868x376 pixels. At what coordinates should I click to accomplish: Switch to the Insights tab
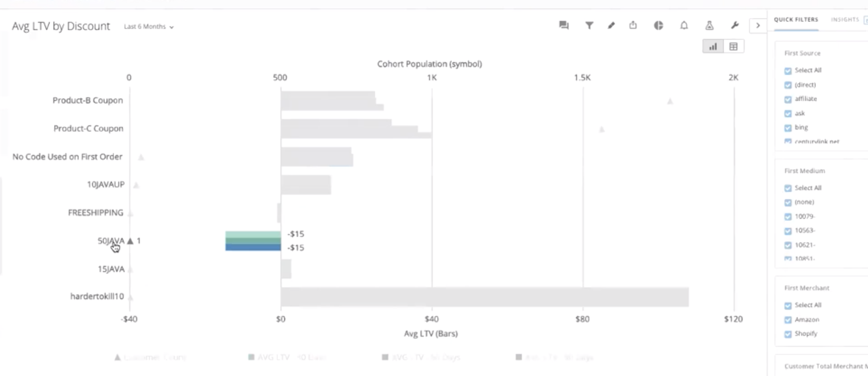845,20
